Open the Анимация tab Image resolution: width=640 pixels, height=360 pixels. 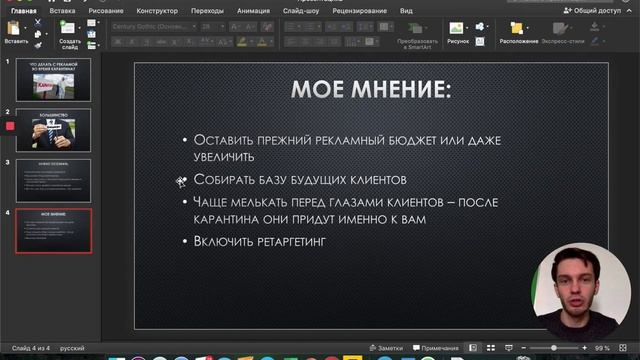coord(253,11)
